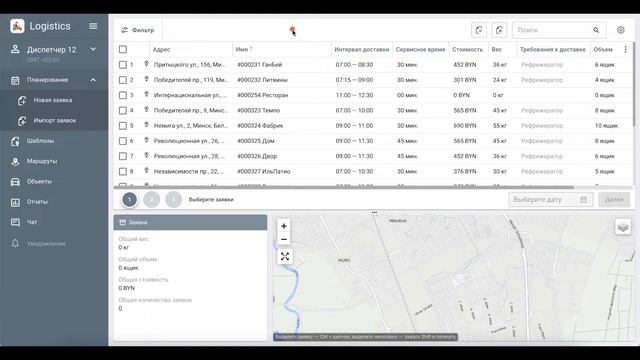This screenshot has width=640, height=360.
Task: Click the Шаблоны template icon
Action: point(15,141)
